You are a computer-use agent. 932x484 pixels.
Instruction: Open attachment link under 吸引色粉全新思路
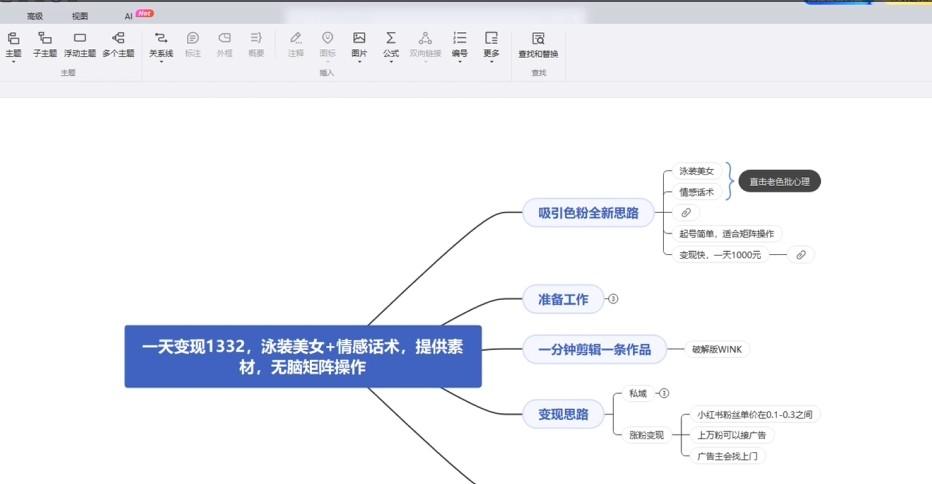point(685,213)
